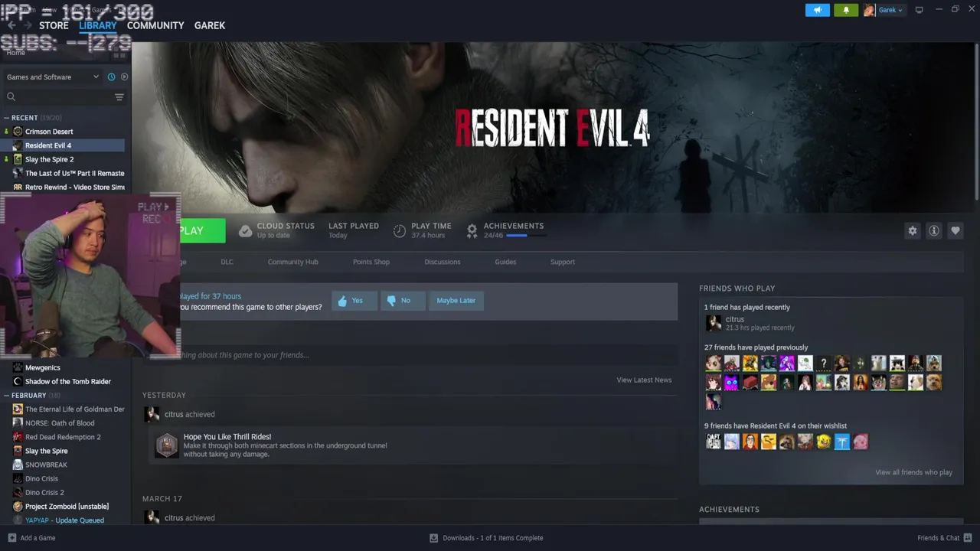This screenshot has height=551, width=980.
Task: Open the Hope You Like Thrill Rides! achievement
Action: (x=227, y=437)
